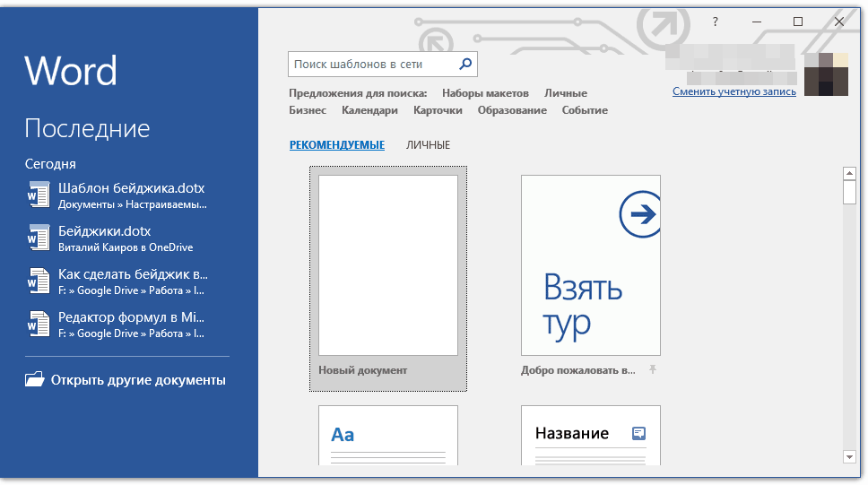
Task: Choose the Бизнес search suggestion
Action: [308, 110]
